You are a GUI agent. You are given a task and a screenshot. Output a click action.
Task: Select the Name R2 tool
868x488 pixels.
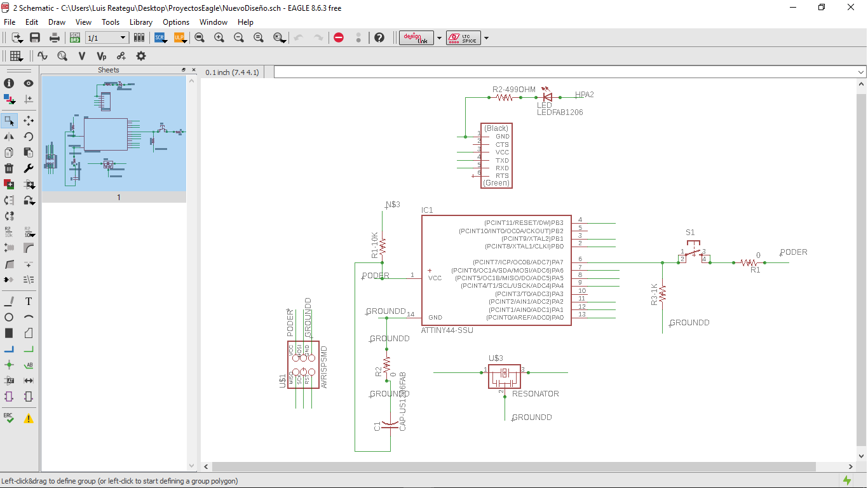pyautogui.click(x=9, y=231)
